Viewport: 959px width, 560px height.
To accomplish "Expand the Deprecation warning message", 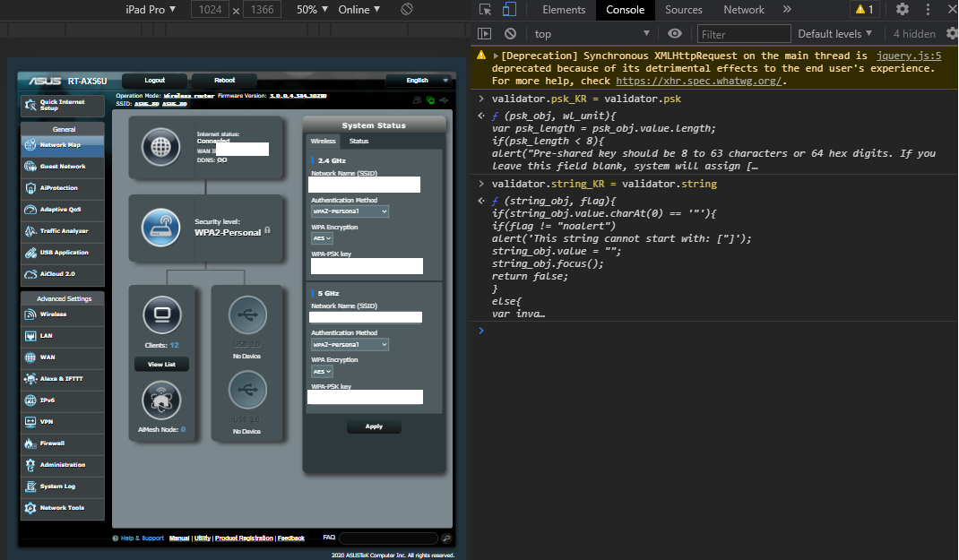I will pyautogui.click(x=496, y=56).
